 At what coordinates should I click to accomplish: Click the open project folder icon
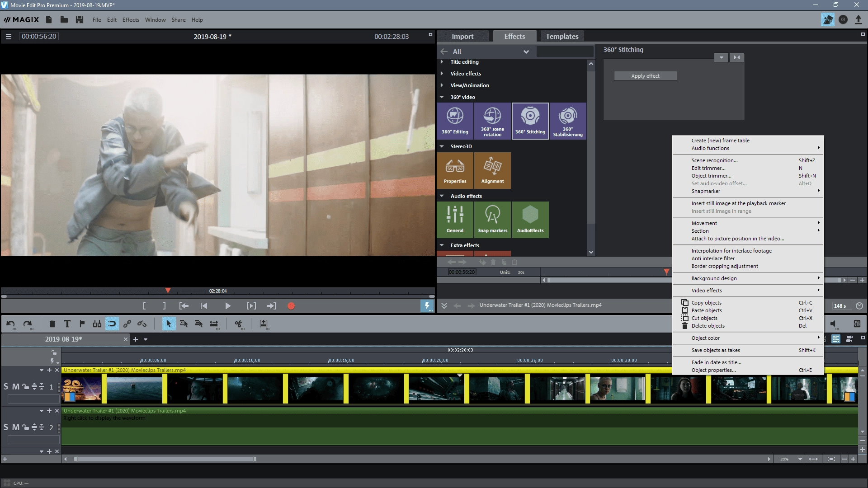pyautogui.click(x=64, y=19)
